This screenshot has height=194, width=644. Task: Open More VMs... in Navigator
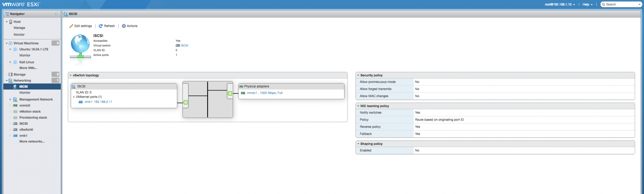point(29,68)
